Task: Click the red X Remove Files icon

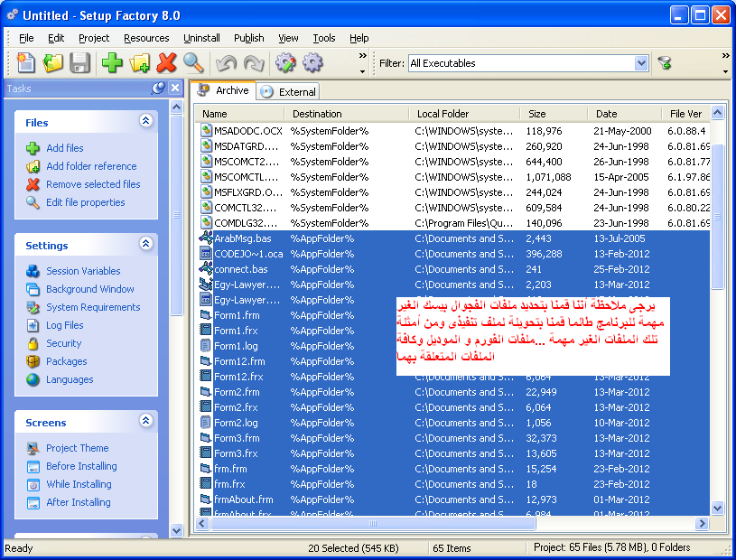Action: [166, 62]
